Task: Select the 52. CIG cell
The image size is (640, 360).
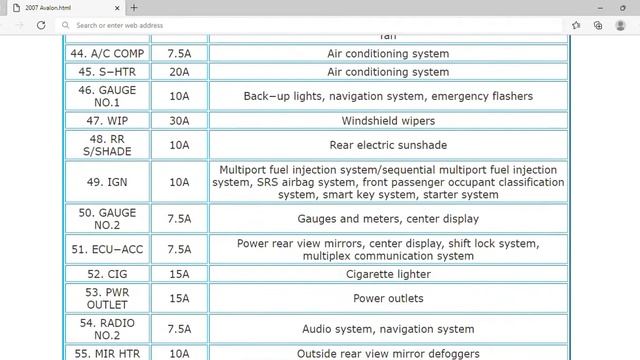Action: pyautogui.click(x=107, y=274)
